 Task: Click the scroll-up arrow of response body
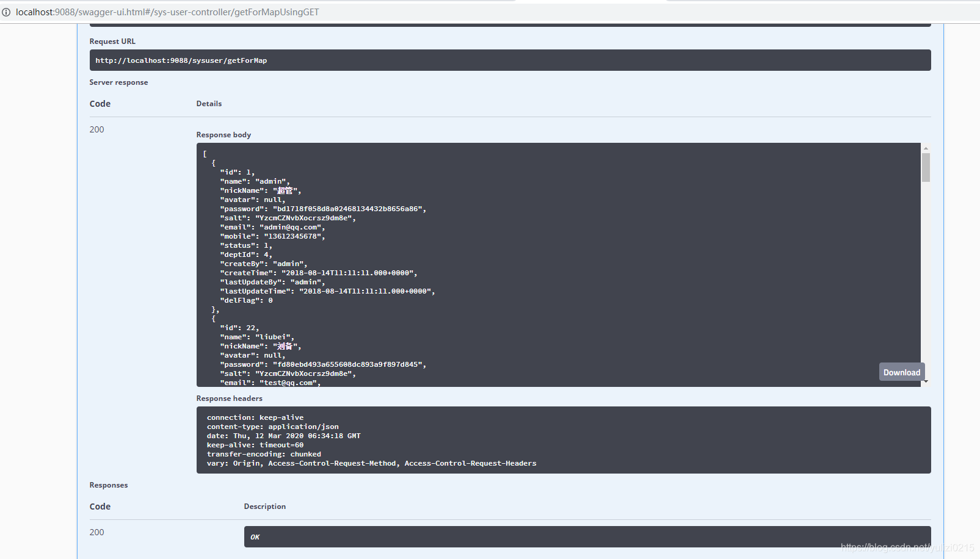click(926, 148)
